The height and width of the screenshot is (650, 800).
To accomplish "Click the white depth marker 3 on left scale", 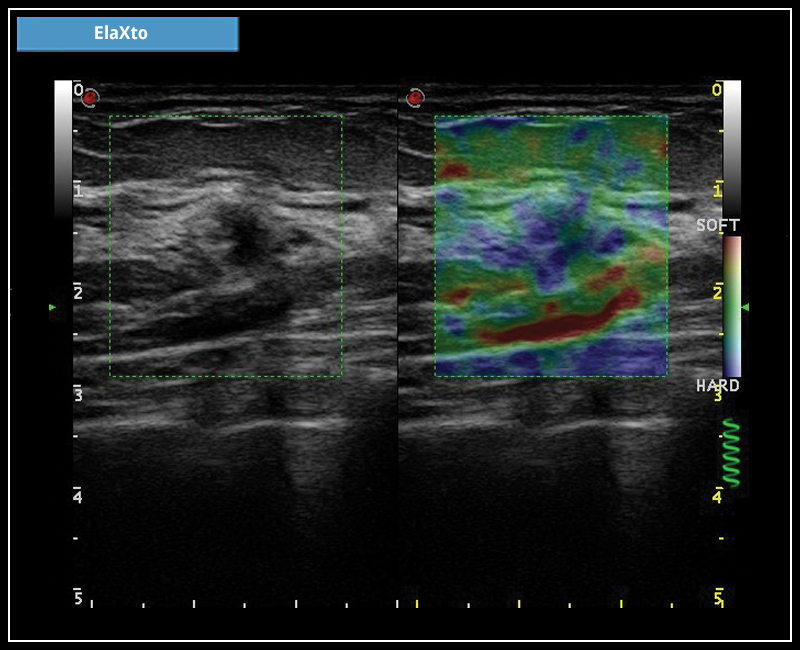I will pos(78,395).
